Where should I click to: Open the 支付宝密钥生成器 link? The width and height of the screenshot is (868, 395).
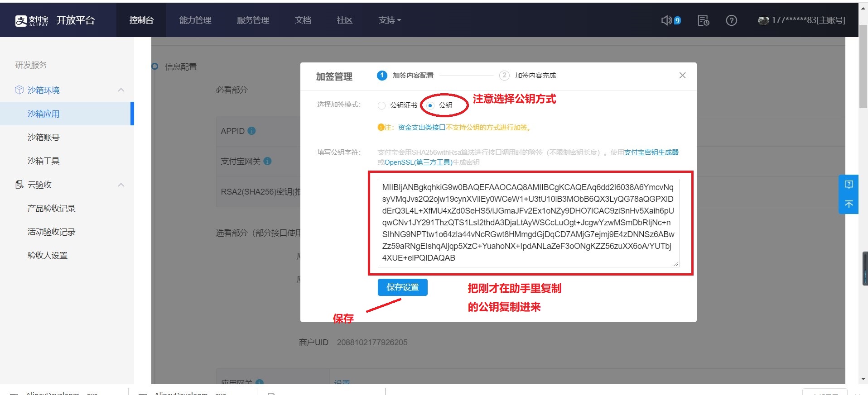click(x=651, y=152)
